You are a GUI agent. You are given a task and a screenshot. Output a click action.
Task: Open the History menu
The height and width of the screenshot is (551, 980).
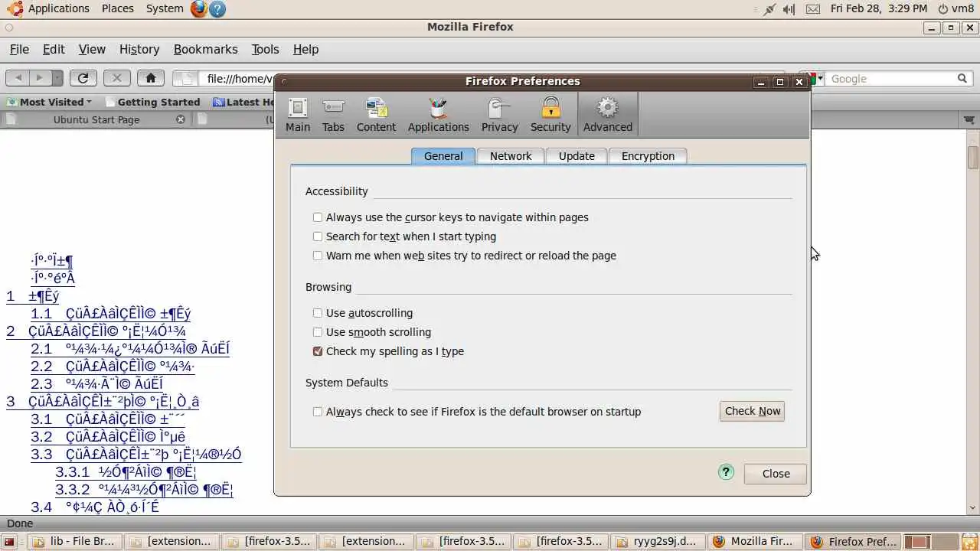139,49
